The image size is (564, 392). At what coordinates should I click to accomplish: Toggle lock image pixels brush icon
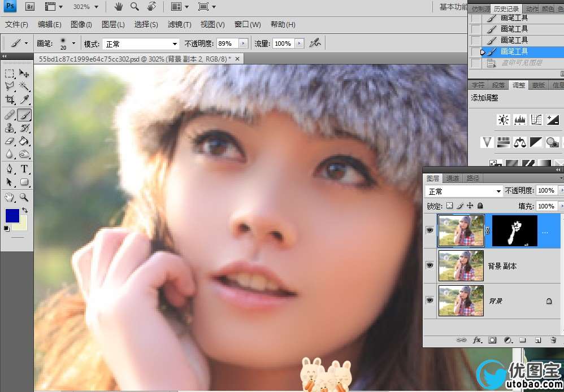point(459,206)
